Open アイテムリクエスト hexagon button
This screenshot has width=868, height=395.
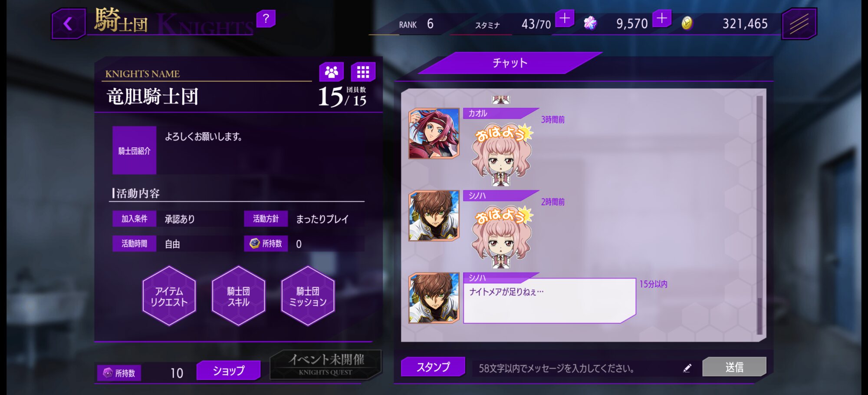click(x=169, y=296)
